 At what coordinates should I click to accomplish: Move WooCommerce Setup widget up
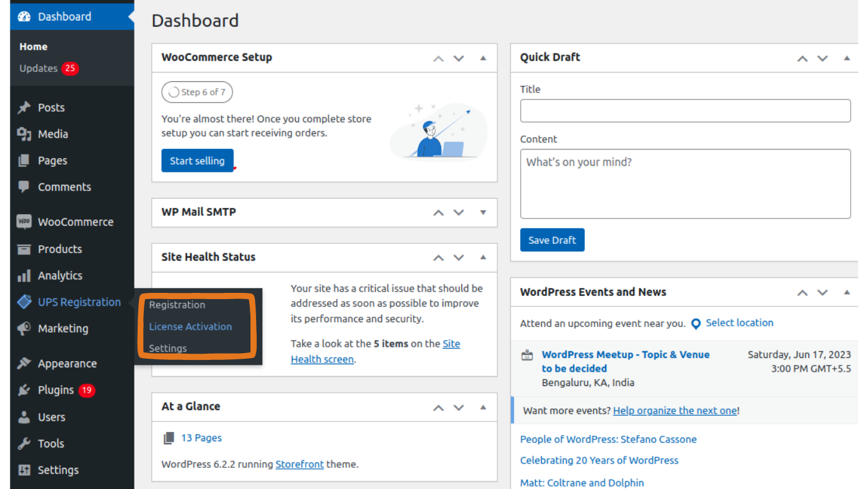(x=438, y=58)
